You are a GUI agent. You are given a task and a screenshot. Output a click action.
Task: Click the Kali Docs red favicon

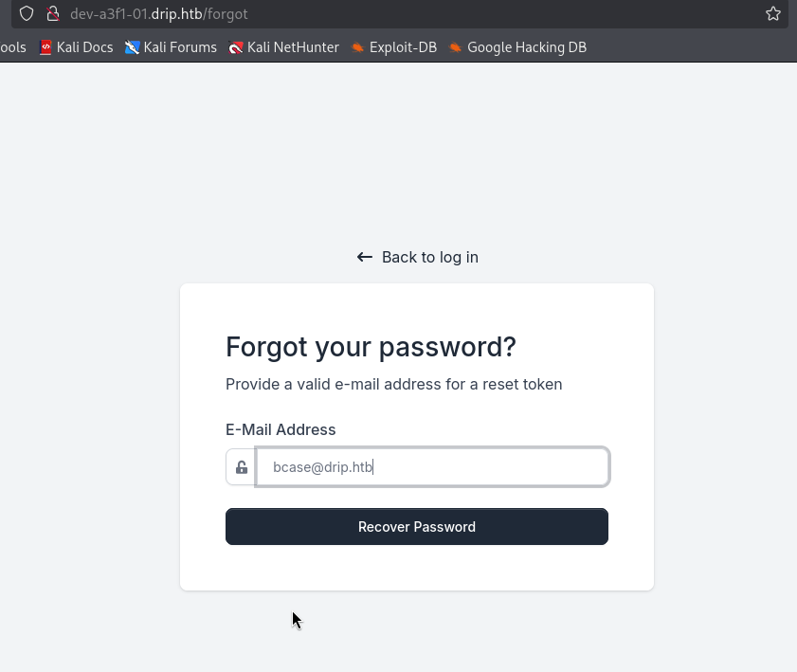[45, 47]
